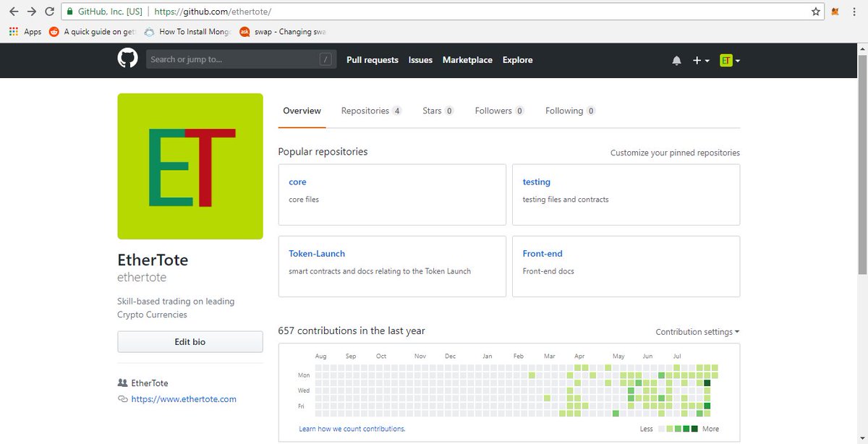Screen dimensions: 868x444
Task: Click 'testing files and contracts' description
Action: (566, 200)
